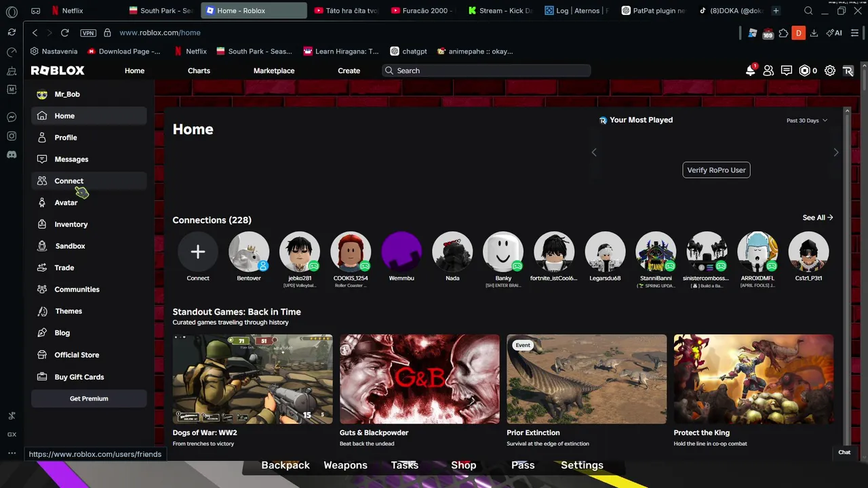Open the Protect the King thumbnail
The width and height of the screenshot is (868, 488).
point(753,379)
